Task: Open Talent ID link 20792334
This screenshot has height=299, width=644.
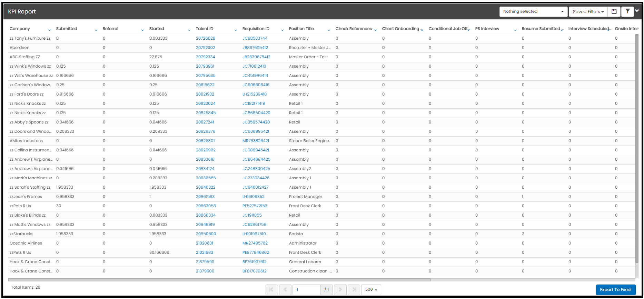Action: [x=206, y=57]
